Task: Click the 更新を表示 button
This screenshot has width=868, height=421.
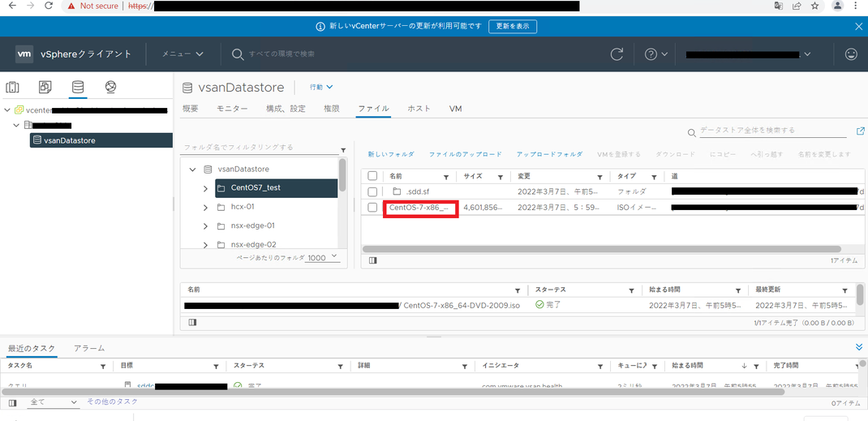Action: pos(513,27)
